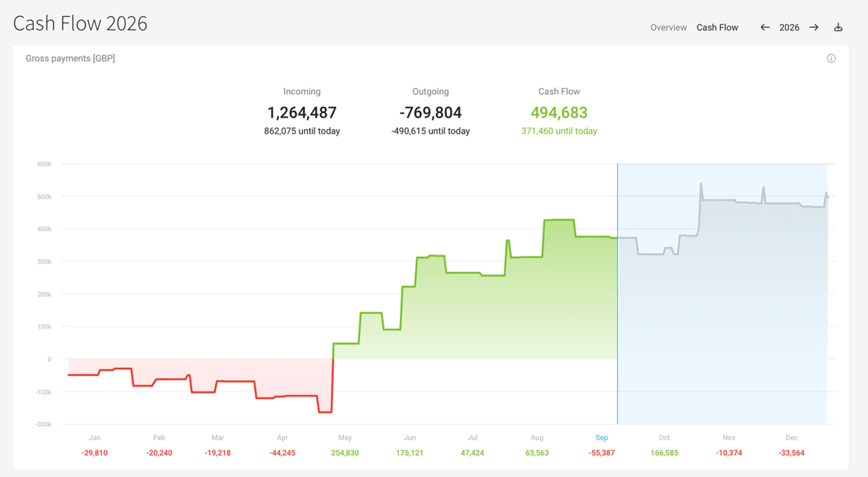
Task: Click the 371,460 until today value
Action: 559,131
